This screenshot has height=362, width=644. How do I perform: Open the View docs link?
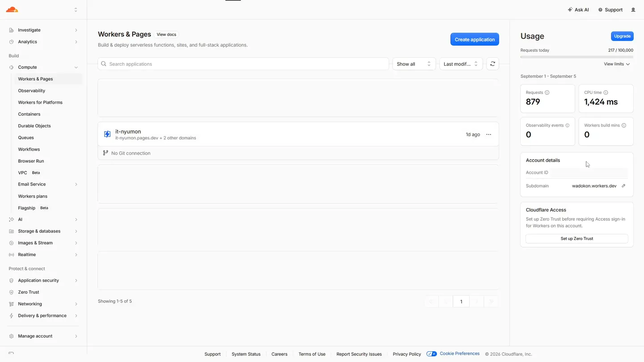click(166, 34)
